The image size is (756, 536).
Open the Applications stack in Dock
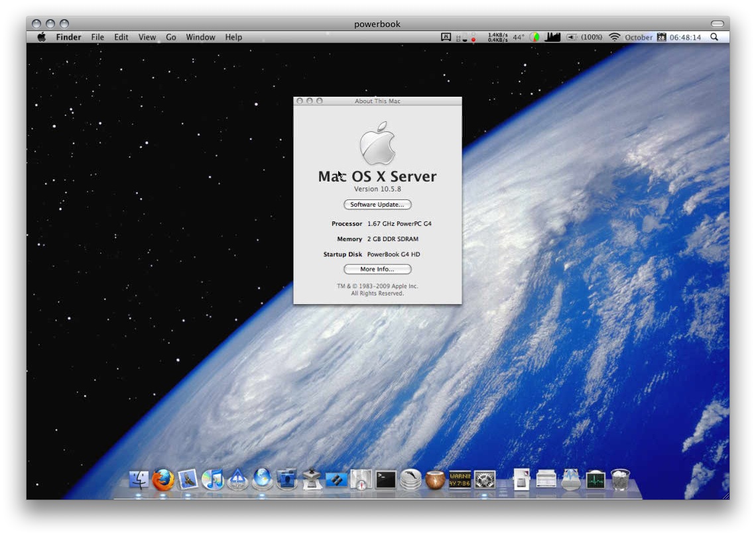[571, 480]
